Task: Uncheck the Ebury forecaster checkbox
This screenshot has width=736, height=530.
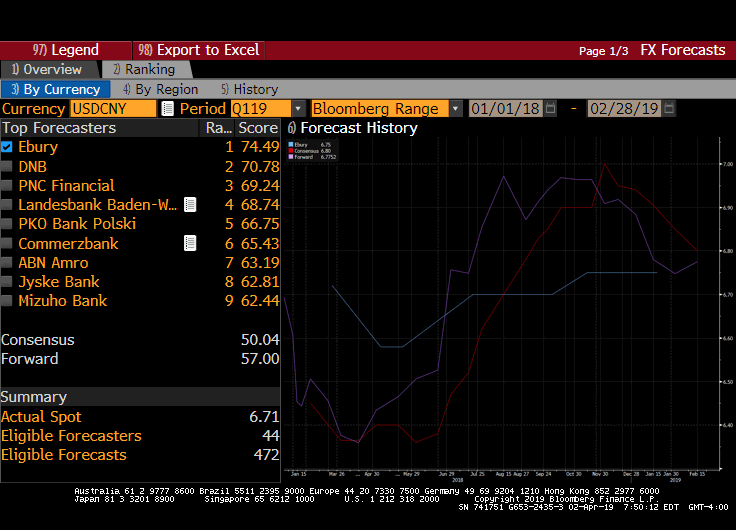Action: coord(7,147)
